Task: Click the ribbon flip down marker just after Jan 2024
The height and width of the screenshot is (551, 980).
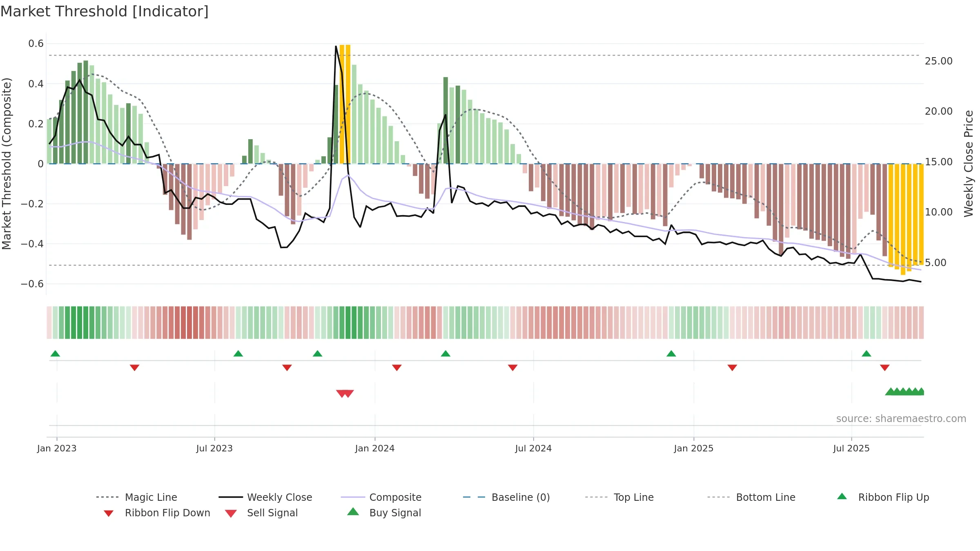Action: [x=396, y=368]
